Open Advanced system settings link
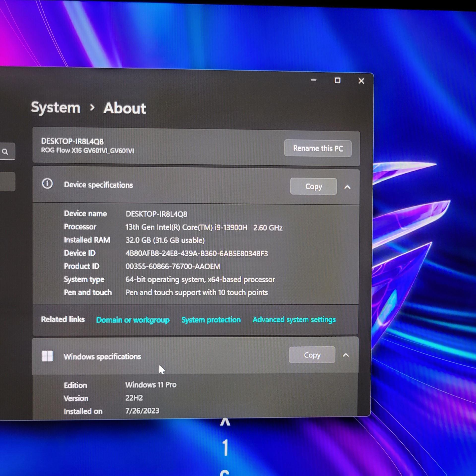Viewport: 476px width, 476px height. point(294,320)
